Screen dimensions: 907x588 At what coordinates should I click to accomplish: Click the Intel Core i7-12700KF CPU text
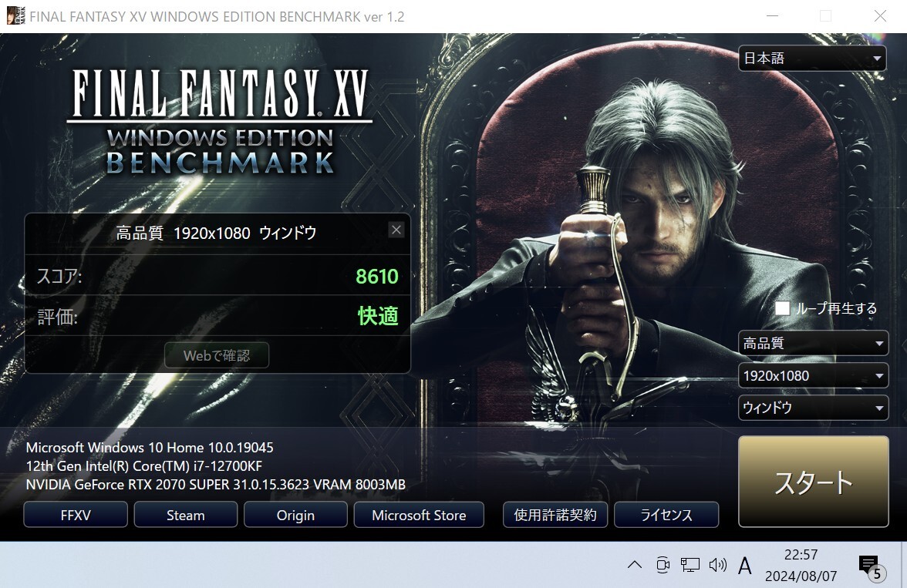click(x=144, y=466)
